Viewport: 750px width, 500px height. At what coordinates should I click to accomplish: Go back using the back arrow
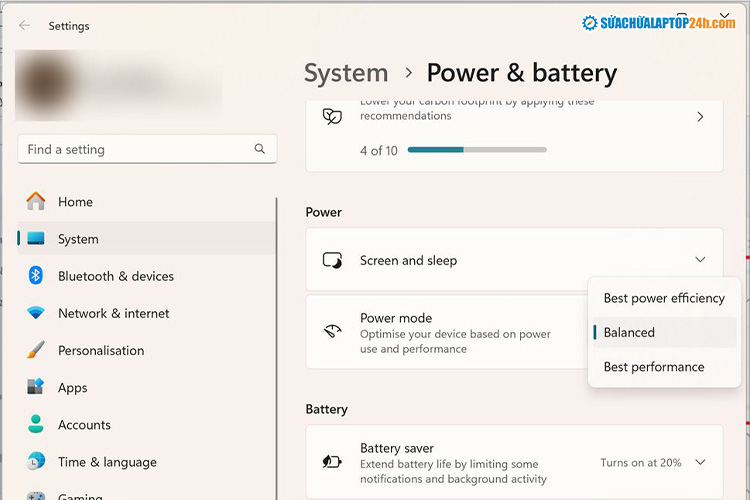tap(24, 26)
